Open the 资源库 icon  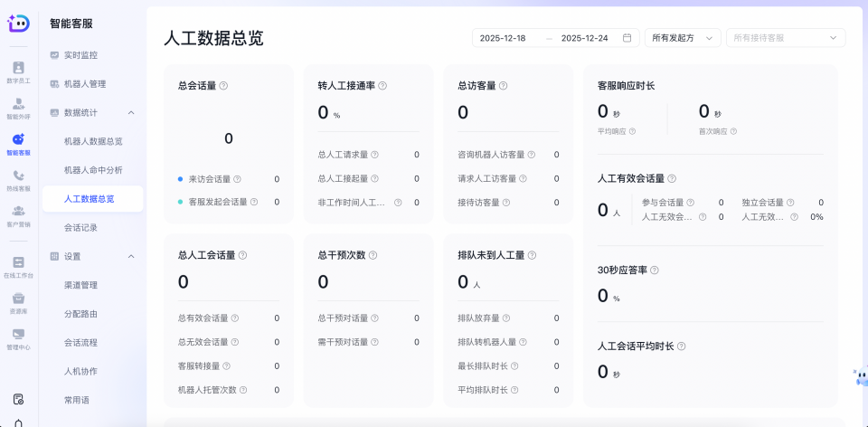click(18, 301)
